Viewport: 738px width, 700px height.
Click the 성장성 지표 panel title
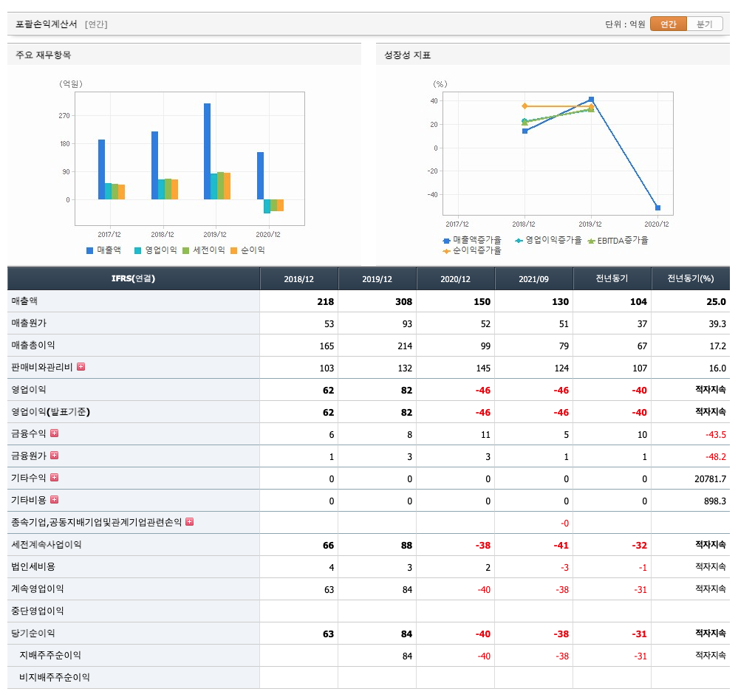point(407,55)
